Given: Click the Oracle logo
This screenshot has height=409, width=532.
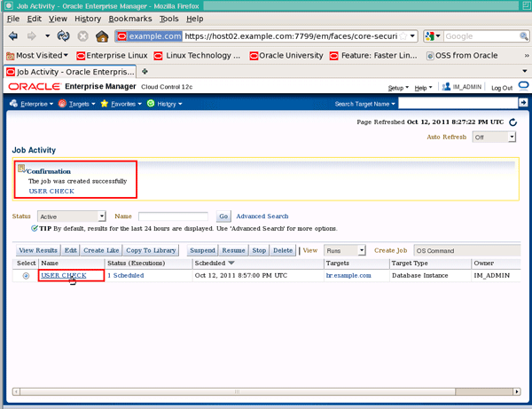Looking at the screenshot, I should click(34, 87).
